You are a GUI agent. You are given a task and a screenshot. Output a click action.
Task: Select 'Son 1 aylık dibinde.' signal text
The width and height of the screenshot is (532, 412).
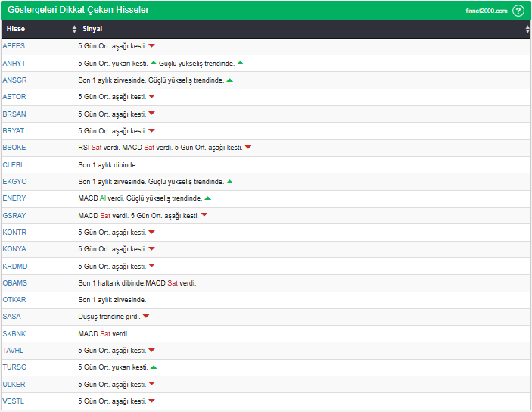[x=108, y=165]
